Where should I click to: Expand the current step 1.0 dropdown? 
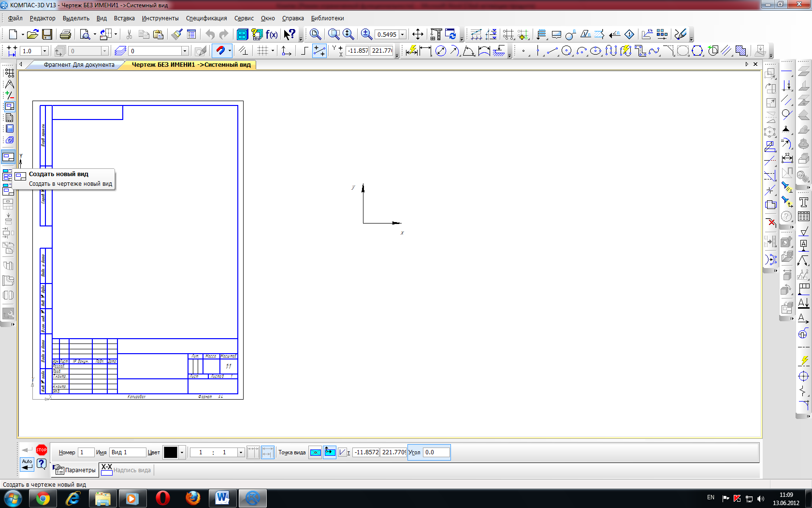pos(44,51)
